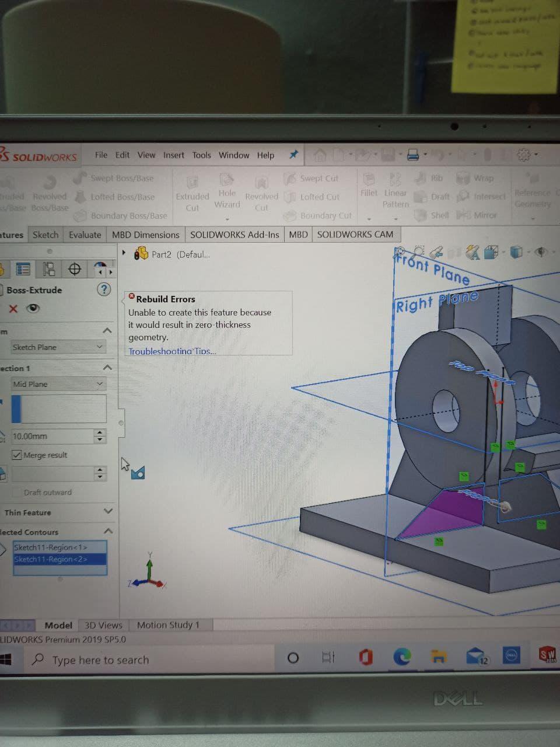Edit the 10.00mm depth field
The image size is (560, 747).
(52, 436)
